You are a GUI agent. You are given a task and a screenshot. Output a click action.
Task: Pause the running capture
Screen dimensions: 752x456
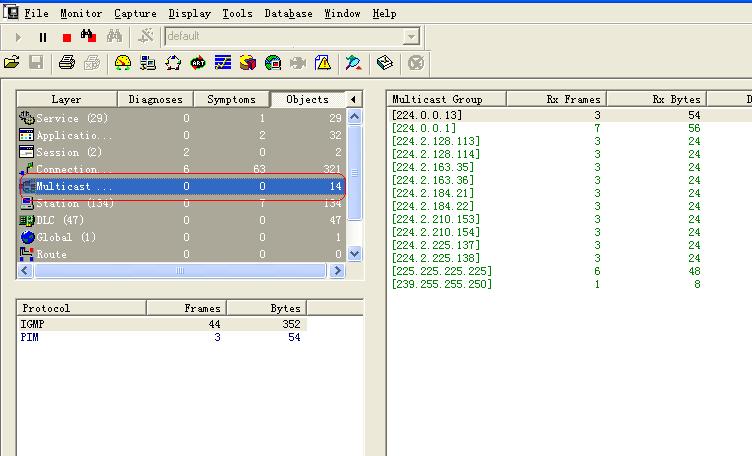tap(43, 37)
